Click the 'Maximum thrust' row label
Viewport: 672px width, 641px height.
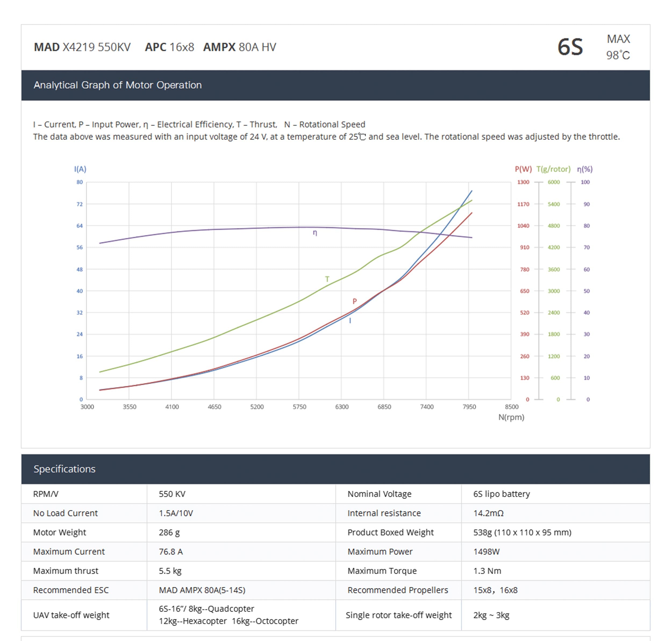[66, 571]
